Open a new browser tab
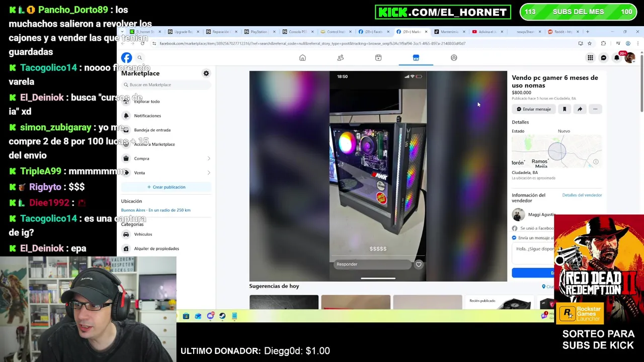This screenshot has height=362, width=644. (588, 32)
